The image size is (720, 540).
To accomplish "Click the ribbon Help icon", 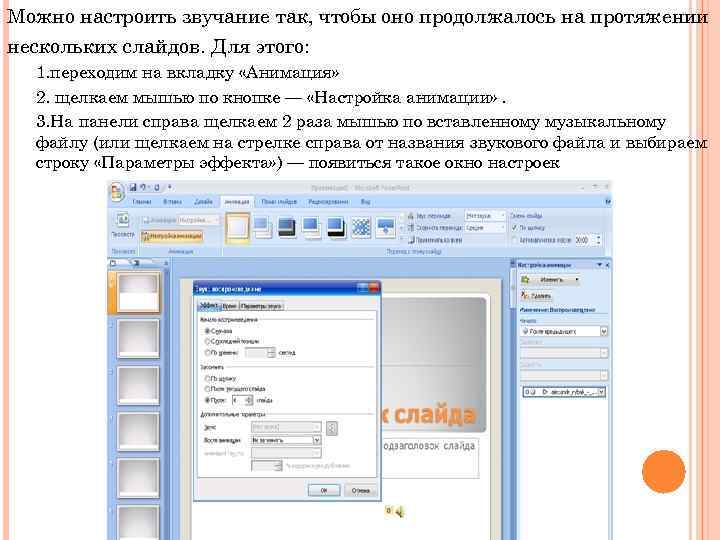I will (x=608, y=202).
